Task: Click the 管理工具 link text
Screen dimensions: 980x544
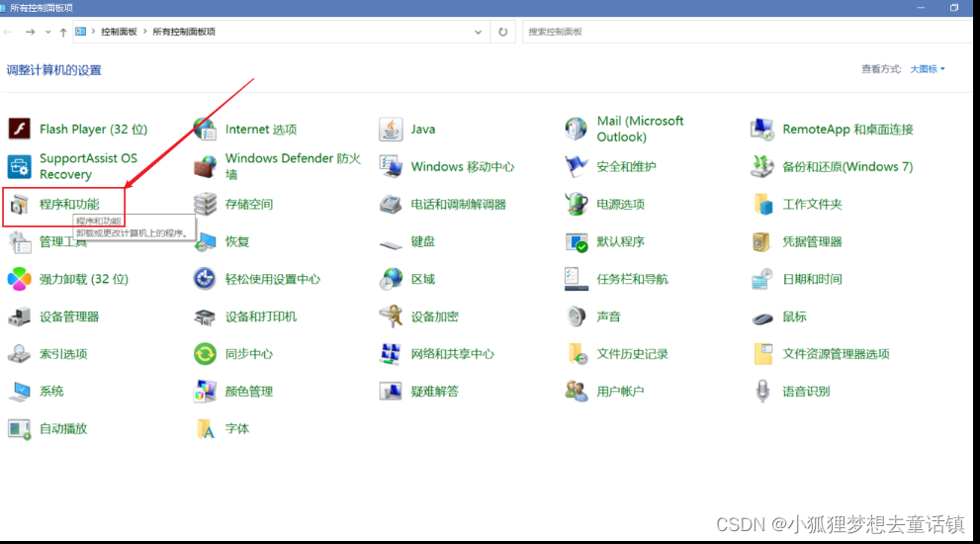Action: tap(63, 241)
